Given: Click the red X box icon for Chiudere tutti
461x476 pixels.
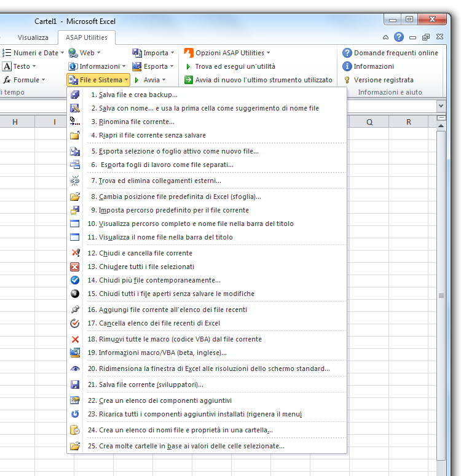Looking at the screenshot, I should coord(75,267).
